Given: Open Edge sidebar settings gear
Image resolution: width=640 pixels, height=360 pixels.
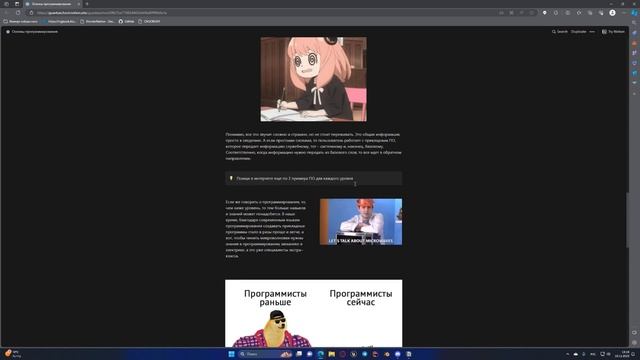Looking at the screenshot, I should pos(634,343).
